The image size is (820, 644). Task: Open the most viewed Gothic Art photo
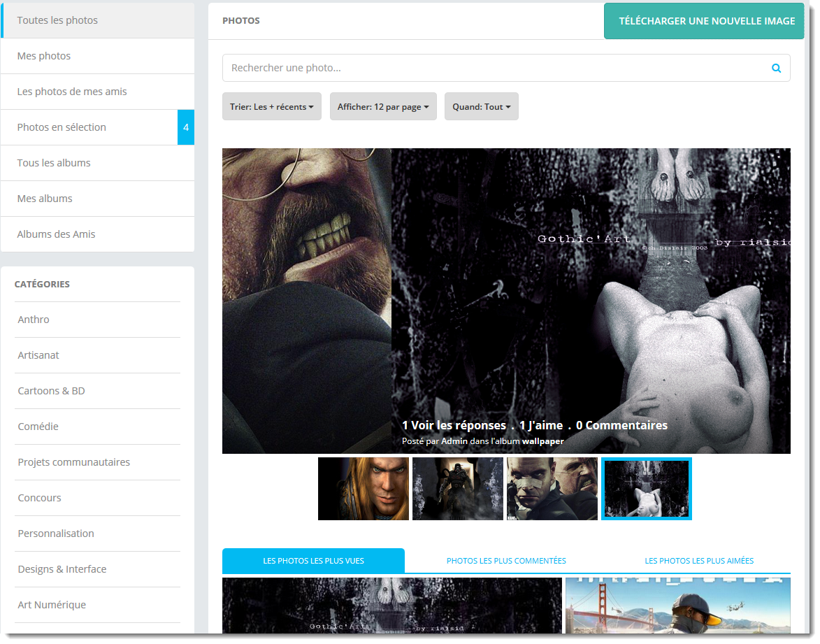(391, 606)
